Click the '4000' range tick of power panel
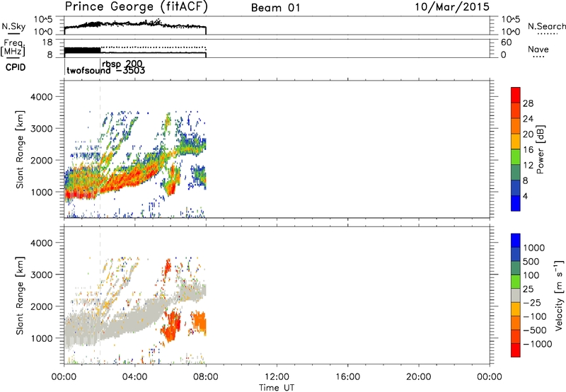This screenshot has width=566, height=392. [x=41, y=97]
